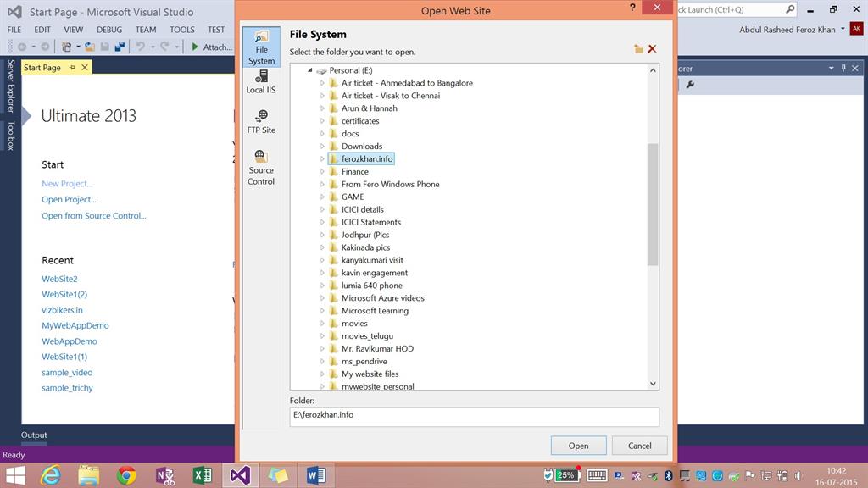Open File Explorer from taskbar
The height and width of the screenshot is (488, 868).
pos(88,475)
